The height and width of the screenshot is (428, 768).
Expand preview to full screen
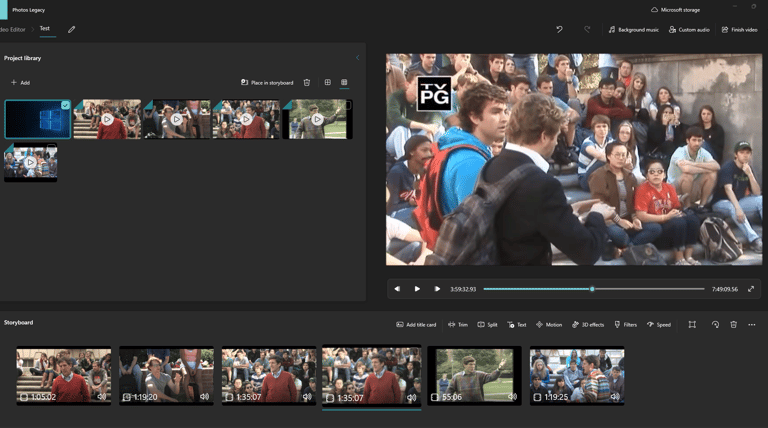751,289
